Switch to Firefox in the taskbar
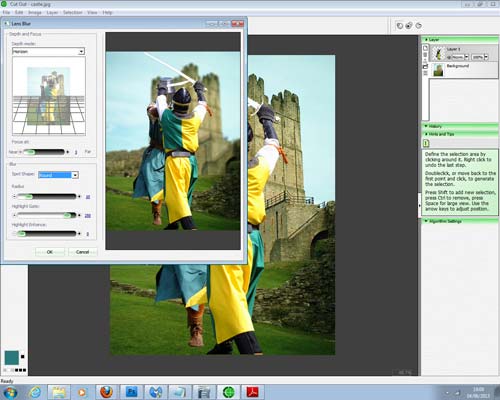The width and height of the screenshot is (500, 400). [x=106, y=392]
